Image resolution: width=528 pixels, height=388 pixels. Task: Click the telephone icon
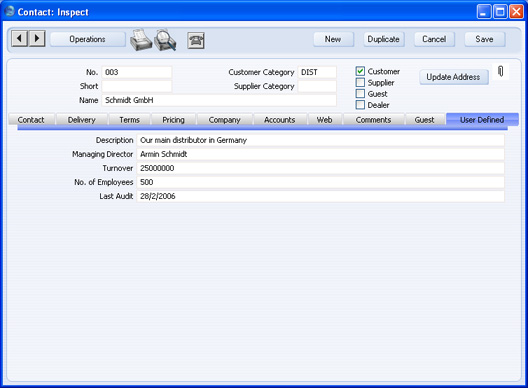click(x=196, y=40)
